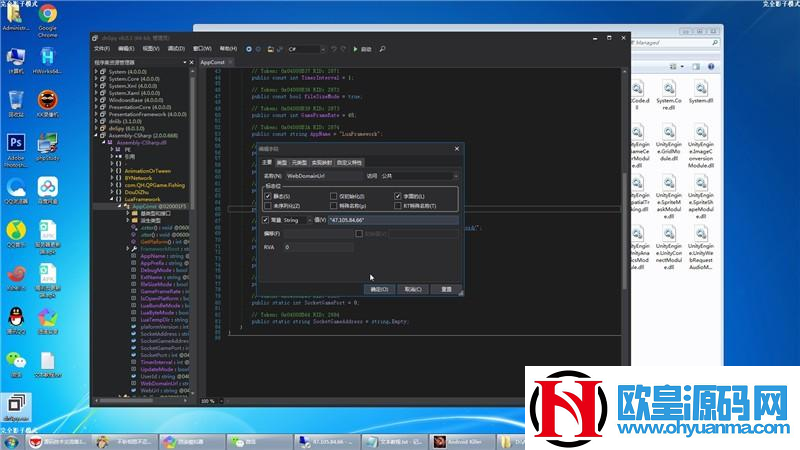Open the Recycle Bin desktop icon
The height and width of the screenshot is (450, 800).
(x=16, y=104)
